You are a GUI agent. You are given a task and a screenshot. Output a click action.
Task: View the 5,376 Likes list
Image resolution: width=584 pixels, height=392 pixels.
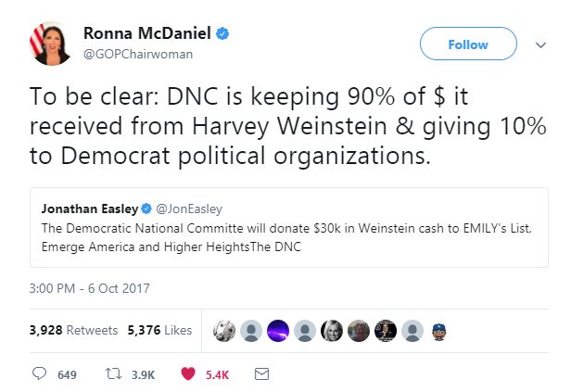159,330
